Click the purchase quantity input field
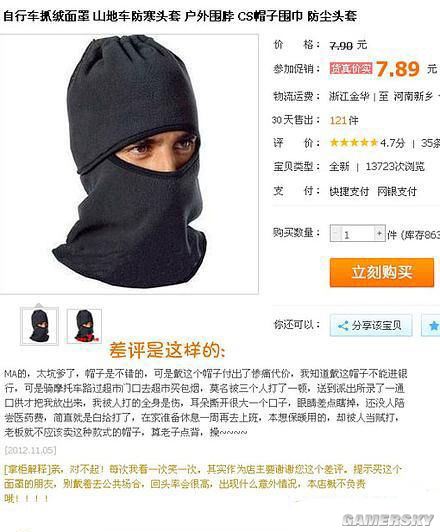This screenshot has width=440, height=532. pyautogui.click(x=358, y=233)
